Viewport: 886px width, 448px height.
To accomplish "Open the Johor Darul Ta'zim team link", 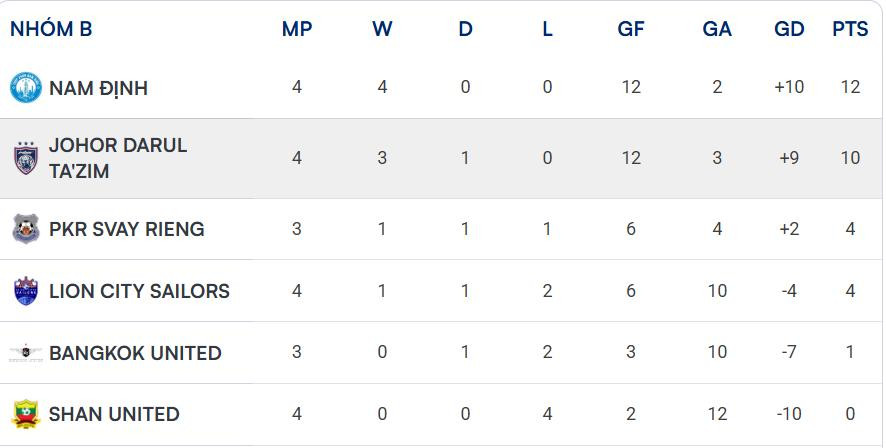I will [x=117, y=158].
